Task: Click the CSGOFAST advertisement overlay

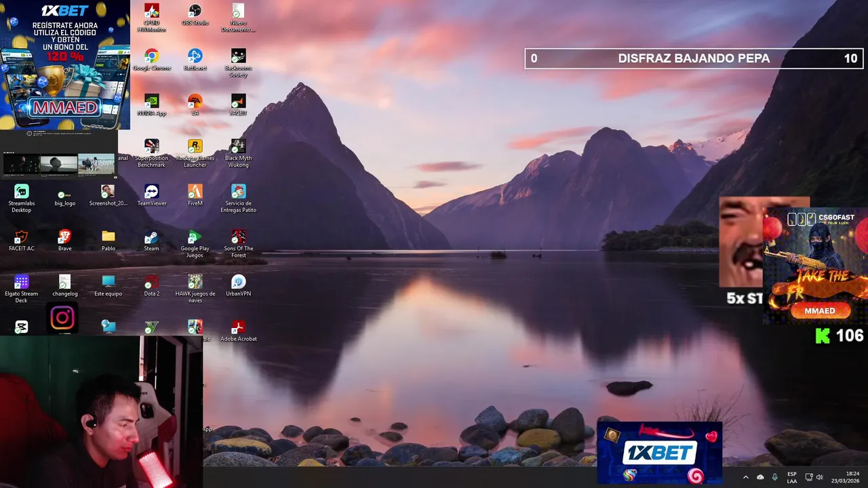Action: point(816,266)
